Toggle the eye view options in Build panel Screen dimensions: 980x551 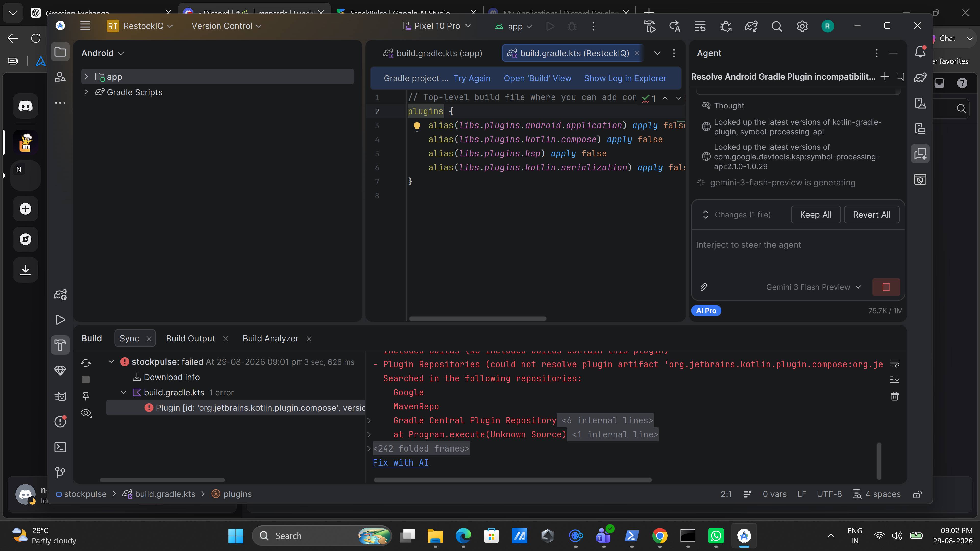(x=86, y=413)
